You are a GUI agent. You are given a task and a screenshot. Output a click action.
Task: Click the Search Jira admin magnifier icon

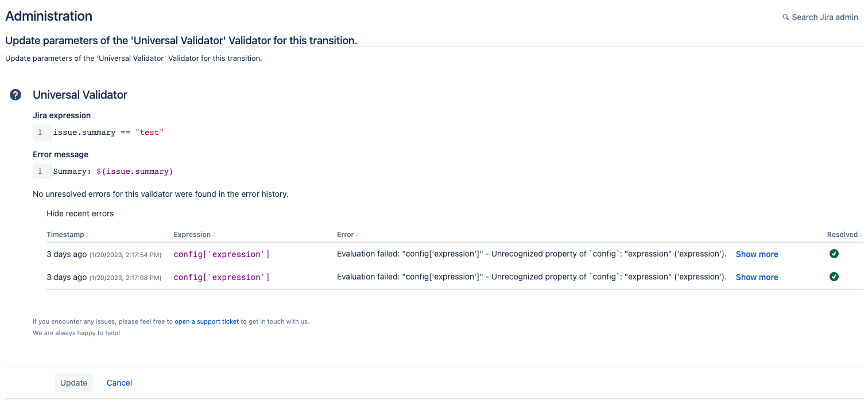[785, 17]
